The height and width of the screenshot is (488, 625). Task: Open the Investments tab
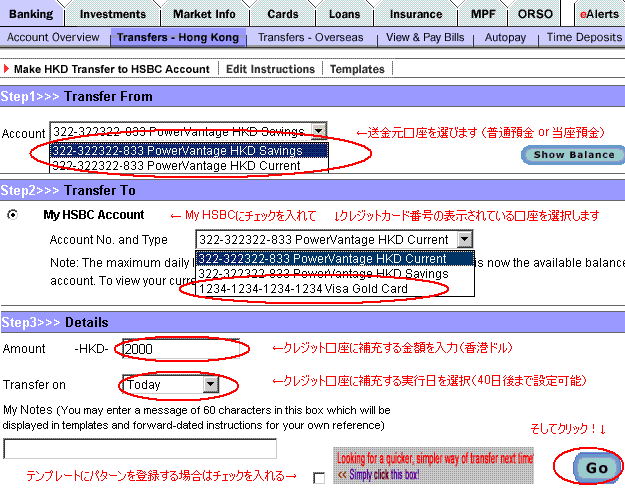point(112,14)
